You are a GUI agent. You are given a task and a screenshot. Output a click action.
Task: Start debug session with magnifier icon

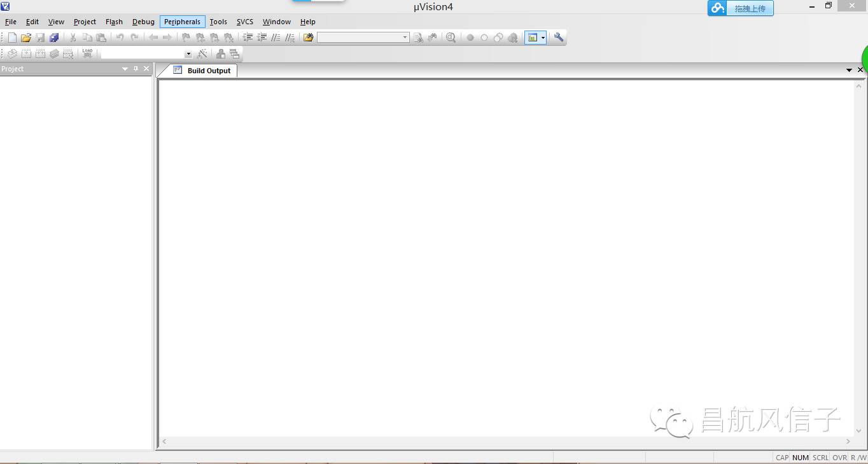[x=451, y=38]
